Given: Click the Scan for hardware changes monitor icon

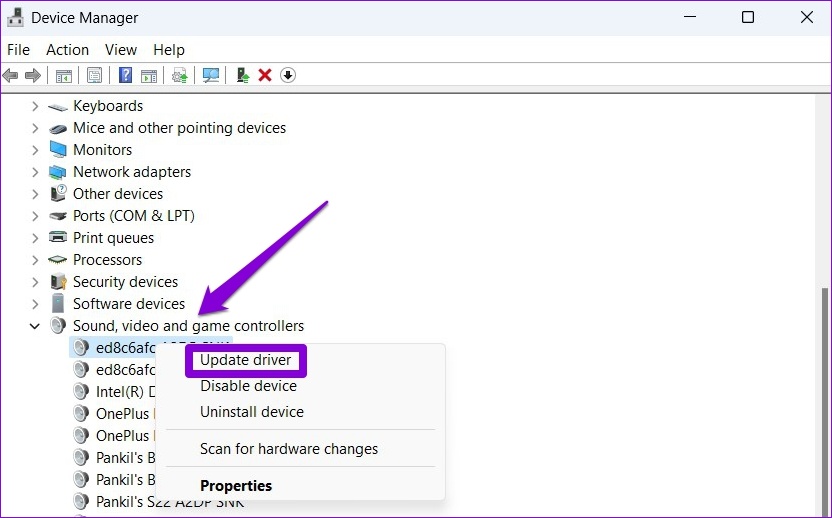Looking at the screenshot, I should coord(211,75).
